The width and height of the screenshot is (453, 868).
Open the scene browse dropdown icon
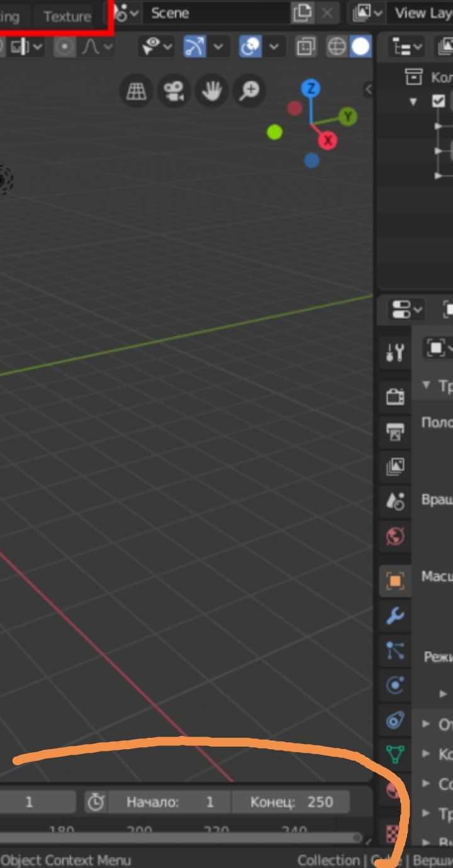click(125, 13)
